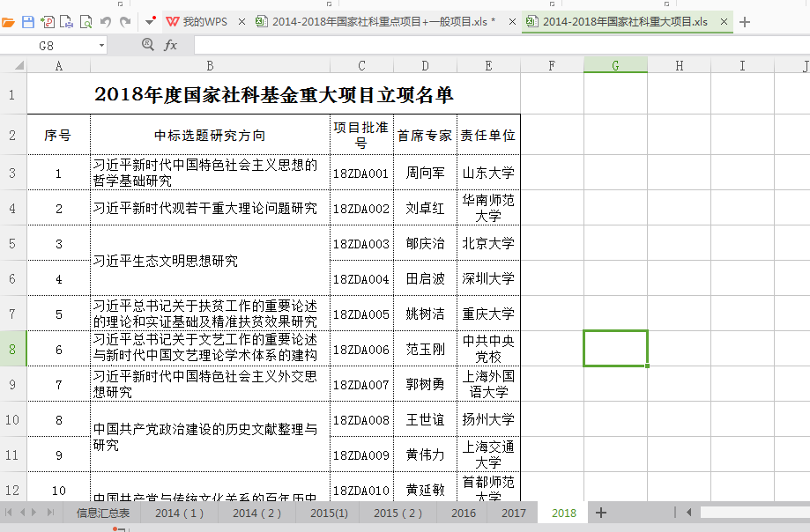Switch to 2017 sheet tab
The height and width of the screenshot is (532, 810).
[x=514, y=513]
